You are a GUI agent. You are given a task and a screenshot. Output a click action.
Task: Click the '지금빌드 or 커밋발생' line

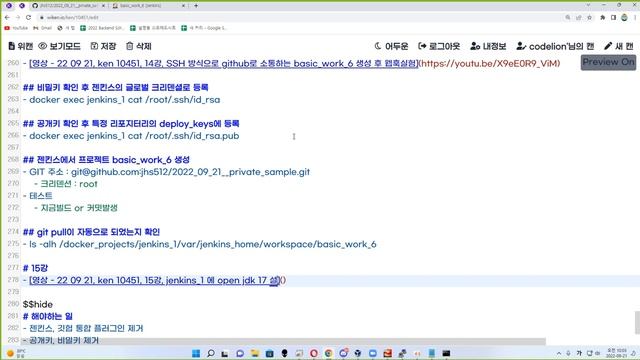coord(76,208)
